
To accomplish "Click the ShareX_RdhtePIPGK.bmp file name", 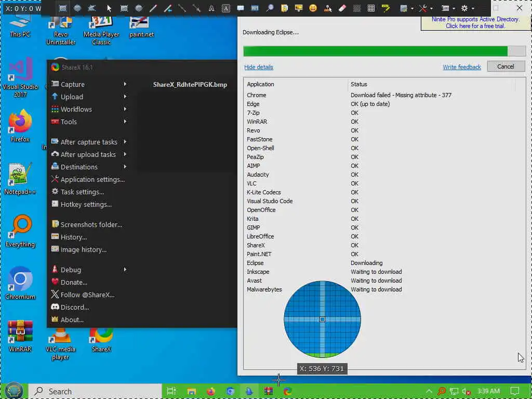I will [190, 85].
